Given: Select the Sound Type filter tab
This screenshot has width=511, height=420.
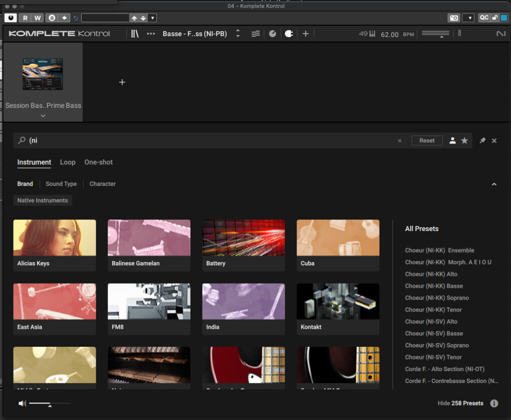Looking at the screenshot, I should pos(61,184).
